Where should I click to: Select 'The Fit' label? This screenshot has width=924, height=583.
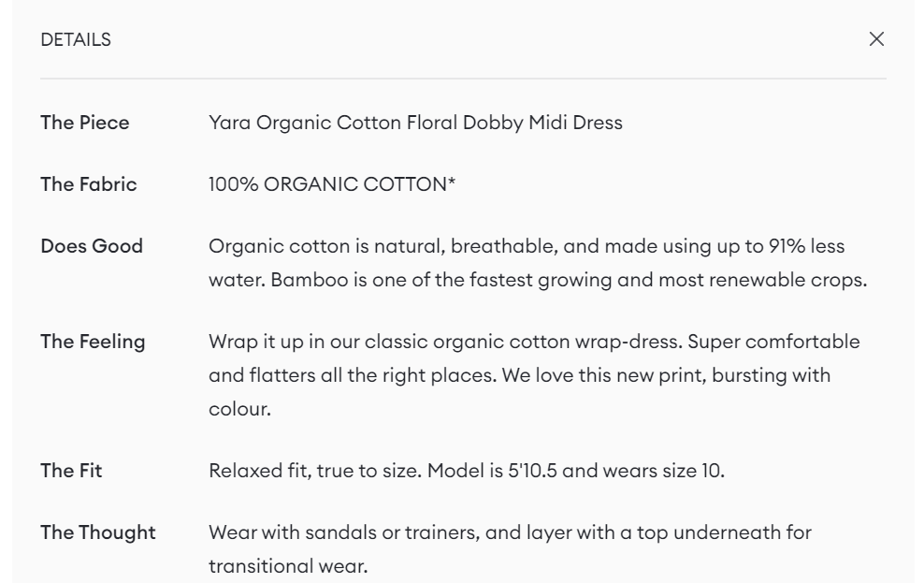pyautogui.click(x=71, y=471)
